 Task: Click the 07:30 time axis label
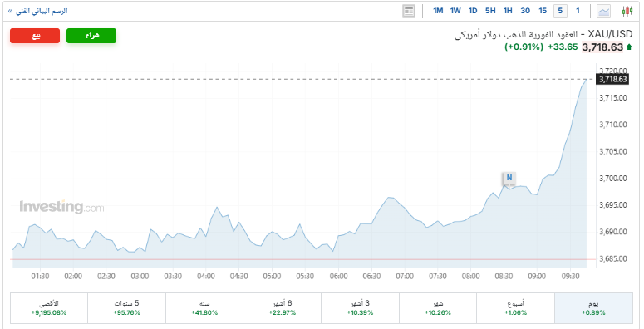(437, 276)
